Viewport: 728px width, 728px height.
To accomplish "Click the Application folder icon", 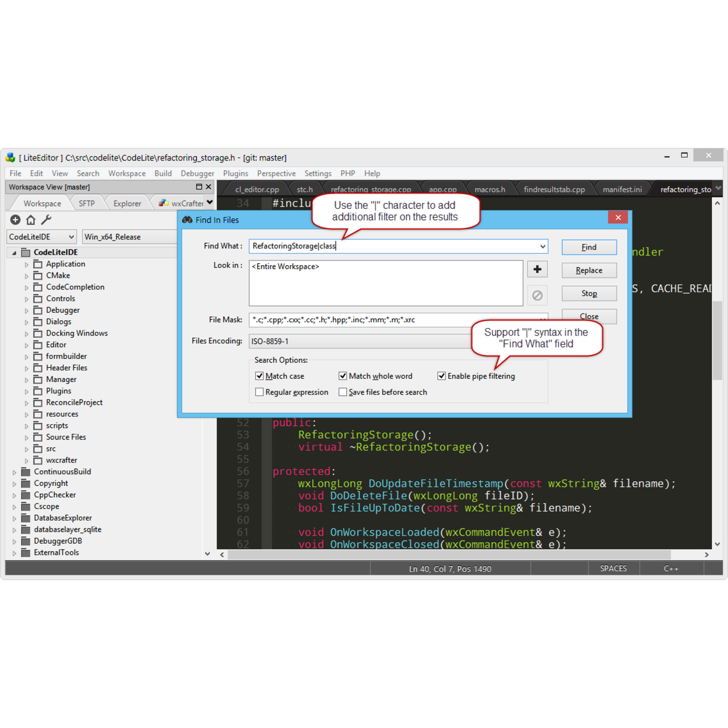I will coord(38,264).
